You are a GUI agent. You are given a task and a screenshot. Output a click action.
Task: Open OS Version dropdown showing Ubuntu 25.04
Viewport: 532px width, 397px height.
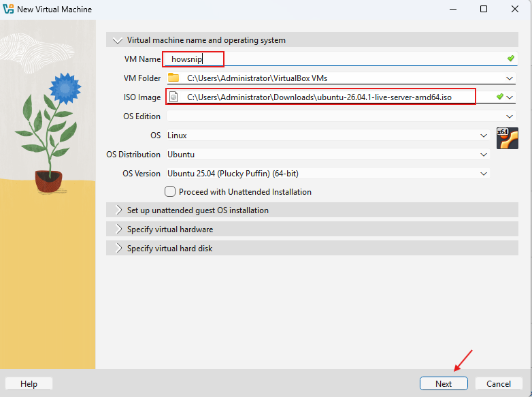click(x=328, y=173)
